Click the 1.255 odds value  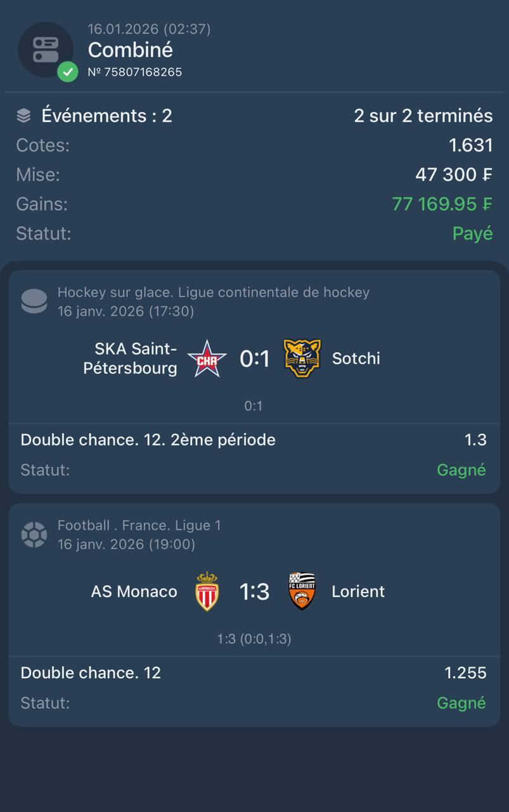tap(465, 673)
